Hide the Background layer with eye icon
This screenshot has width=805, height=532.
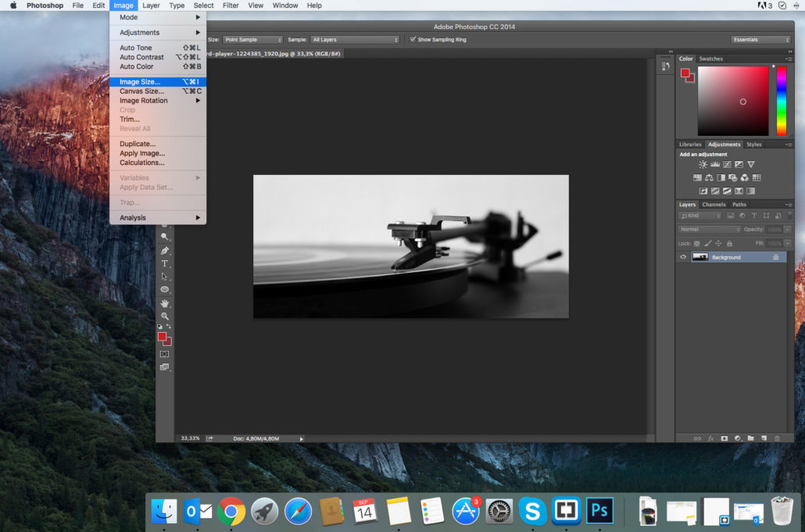click(x=683, y=257)
